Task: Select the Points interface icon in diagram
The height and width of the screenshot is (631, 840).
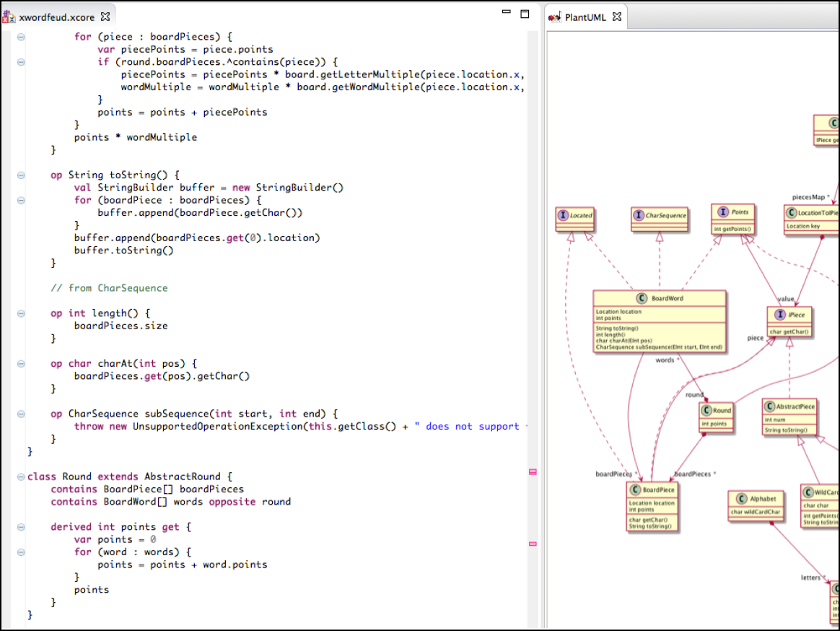Action: (723, 212)
